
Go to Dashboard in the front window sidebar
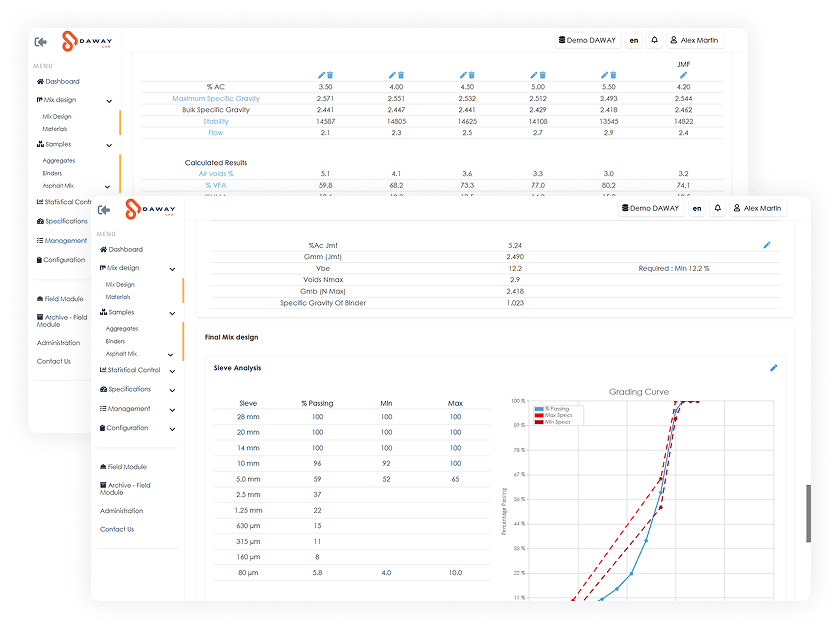tap(125, 249)
